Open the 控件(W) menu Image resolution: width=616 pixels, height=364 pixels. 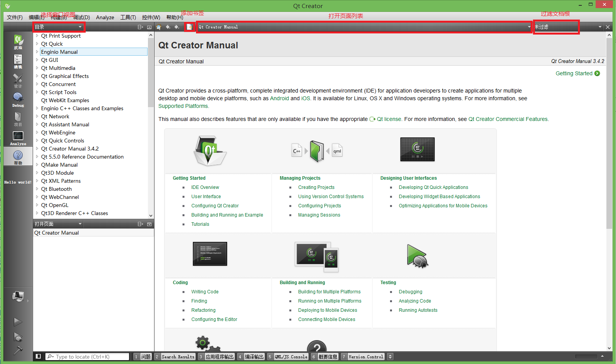[x=151, y=17]
